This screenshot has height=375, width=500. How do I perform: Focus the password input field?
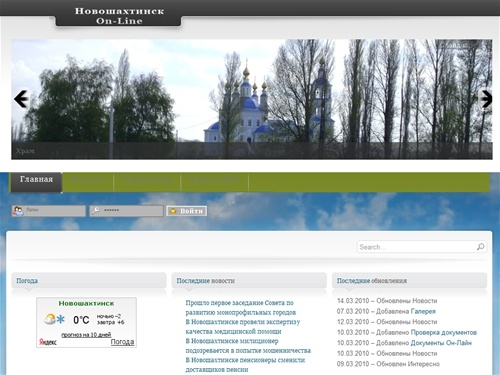[x=126, y=211]
